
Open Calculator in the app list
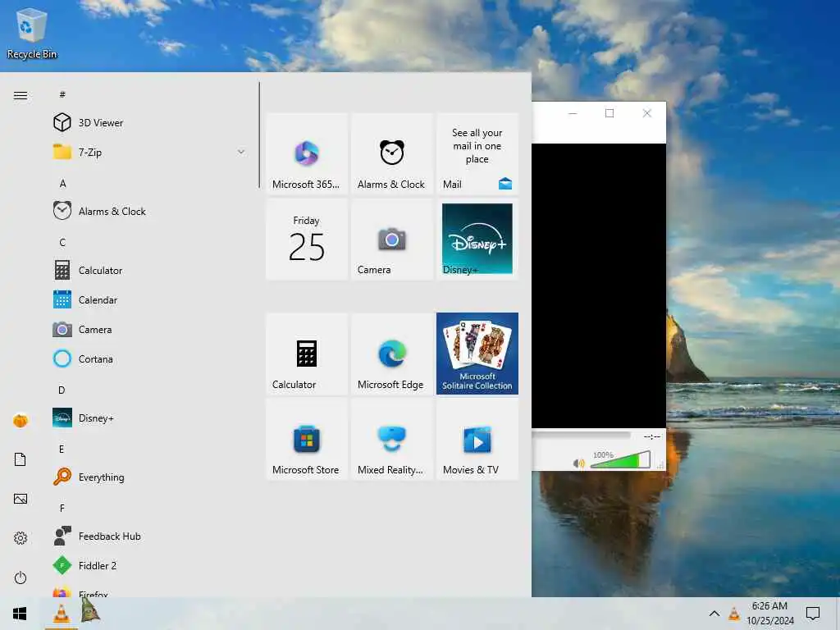(x=148, y=270)
